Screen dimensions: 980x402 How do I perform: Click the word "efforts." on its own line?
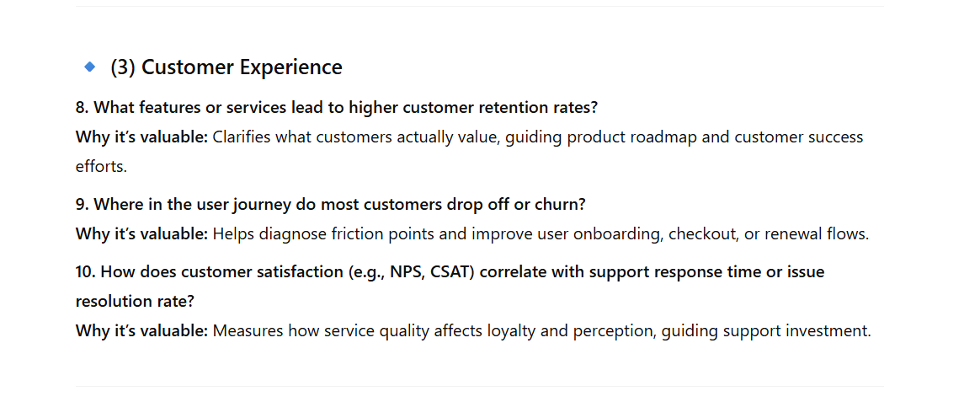point(101,166)
